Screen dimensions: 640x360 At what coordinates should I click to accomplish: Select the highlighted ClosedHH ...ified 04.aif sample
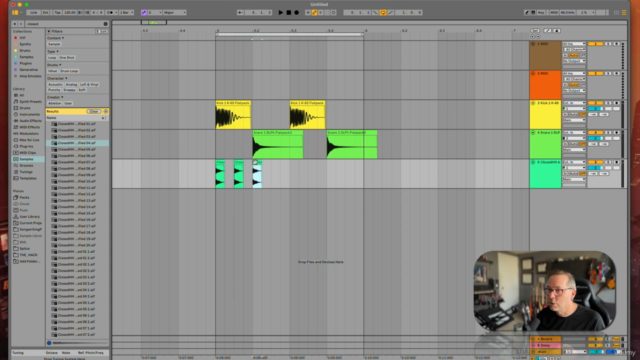point(77,143)
